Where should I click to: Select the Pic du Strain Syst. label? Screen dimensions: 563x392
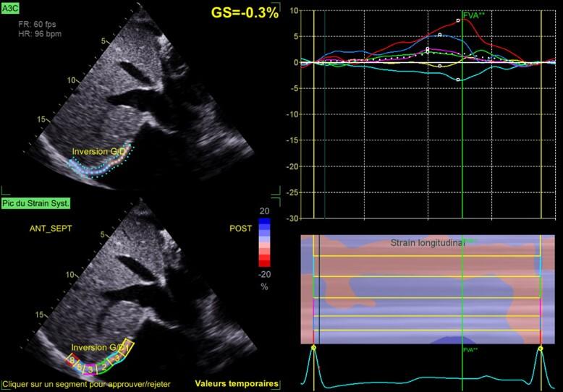pyautogui.click(x=41, y=203)
